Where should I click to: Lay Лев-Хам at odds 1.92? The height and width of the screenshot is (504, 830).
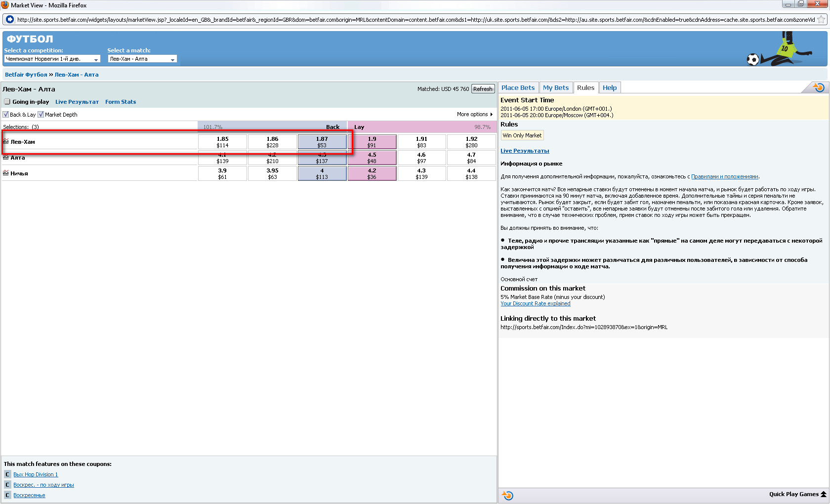[x=471, y=142]
